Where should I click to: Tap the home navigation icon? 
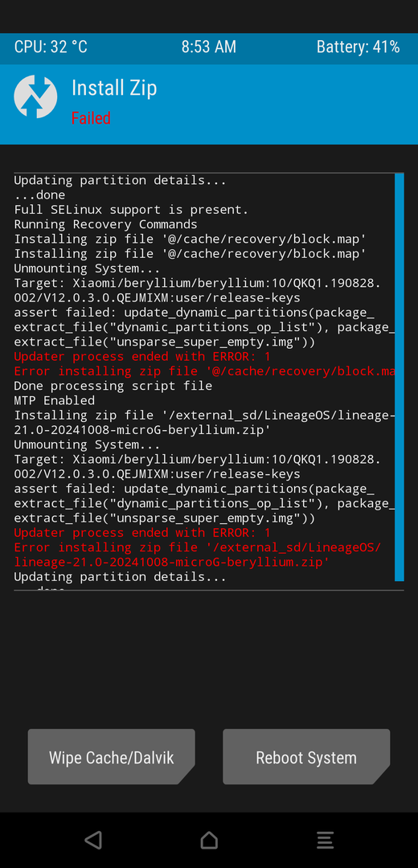[x=209, y=840]
